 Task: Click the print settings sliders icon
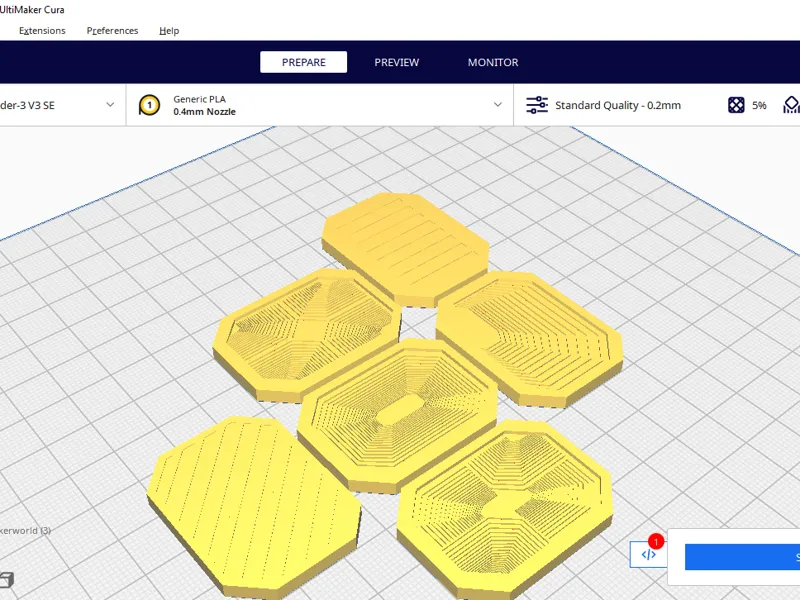click(x=537, y=105)
